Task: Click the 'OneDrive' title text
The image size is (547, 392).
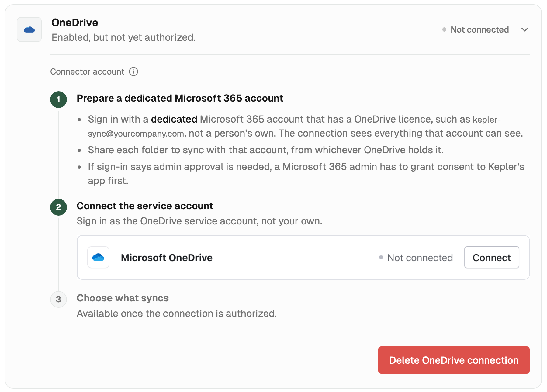Action: [75, 23]
